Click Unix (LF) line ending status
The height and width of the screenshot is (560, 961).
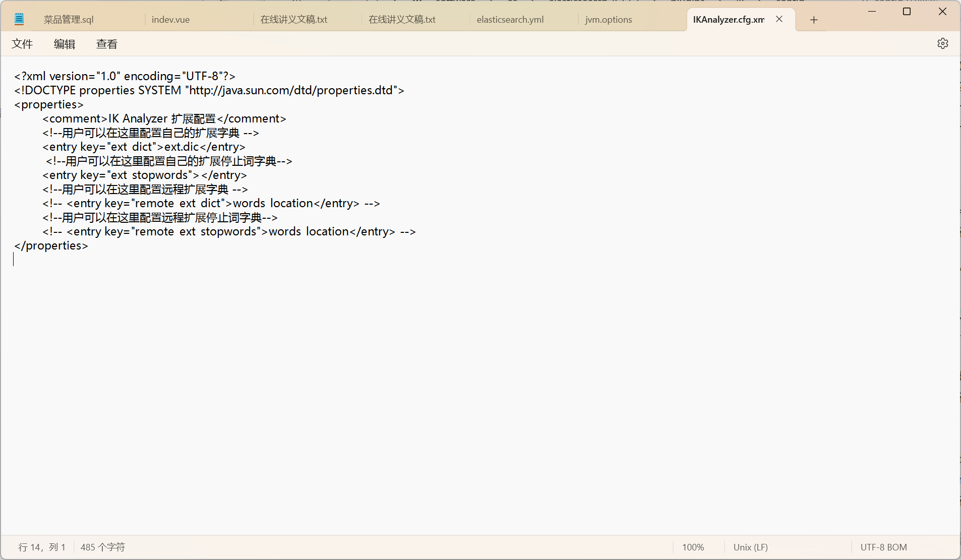click(x=750, y=547)
